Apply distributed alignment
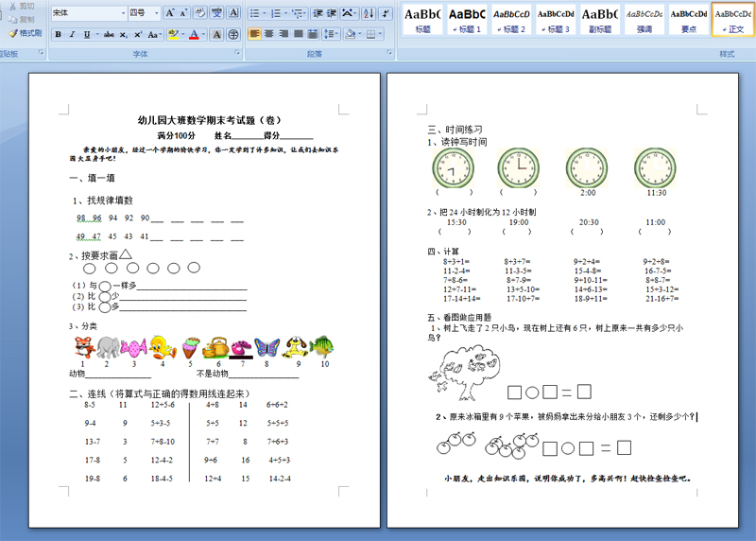Viewport: 756px width, 541px height. [x=313, y=34]
